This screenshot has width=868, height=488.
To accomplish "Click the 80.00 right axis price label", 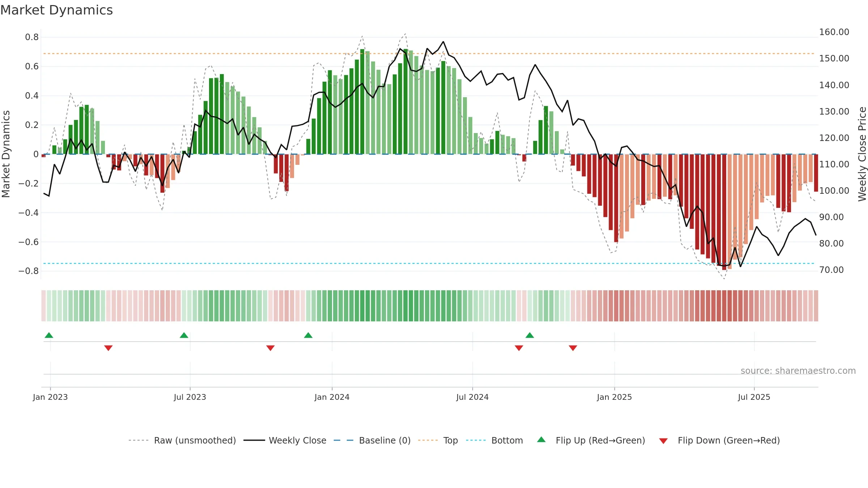I will tap(831, 244).
